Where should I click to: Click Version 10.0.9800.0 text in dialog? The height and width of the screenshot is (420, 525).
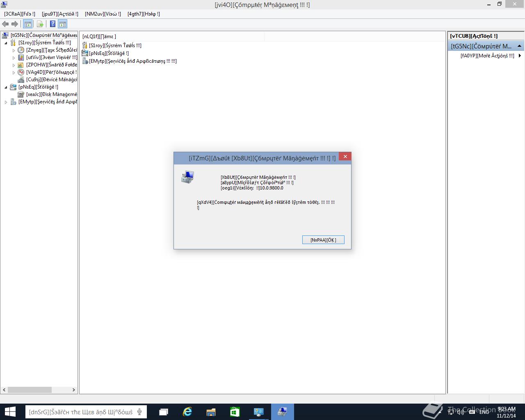252,188
